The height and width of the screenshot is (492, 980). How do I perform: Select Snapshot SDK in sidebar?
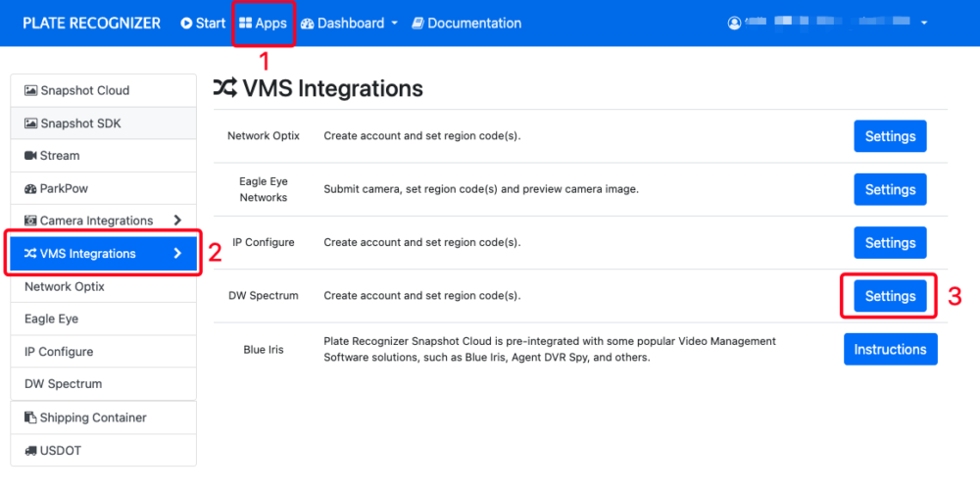tap(104, 123)
